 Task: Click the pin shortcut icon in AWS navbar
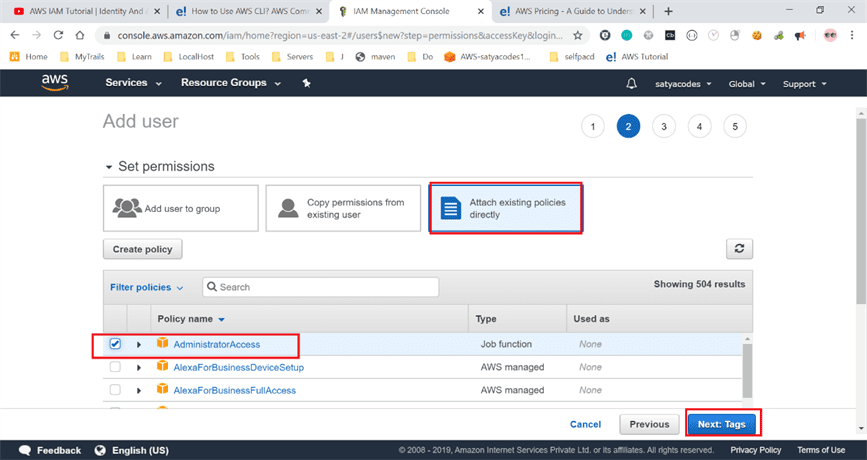306,83
